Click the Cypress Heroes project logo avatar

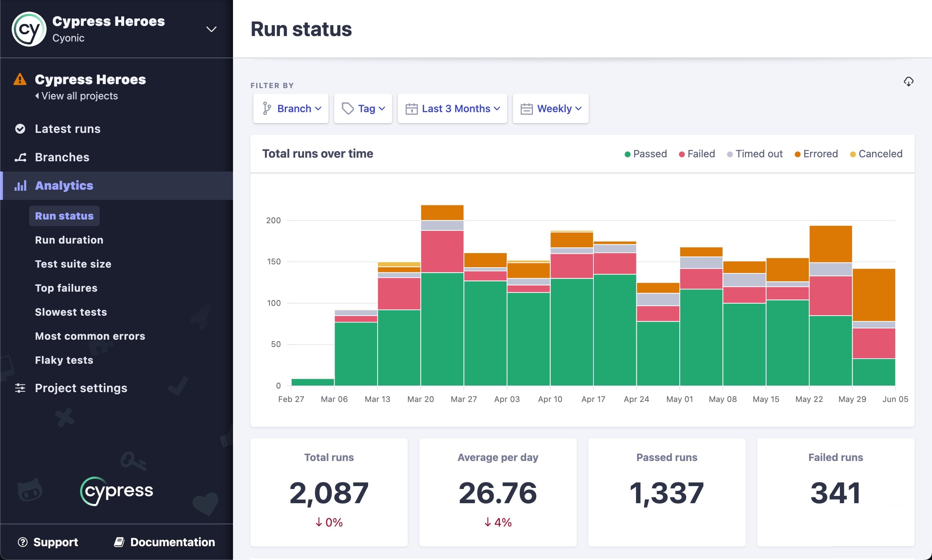tap(28, 29)
